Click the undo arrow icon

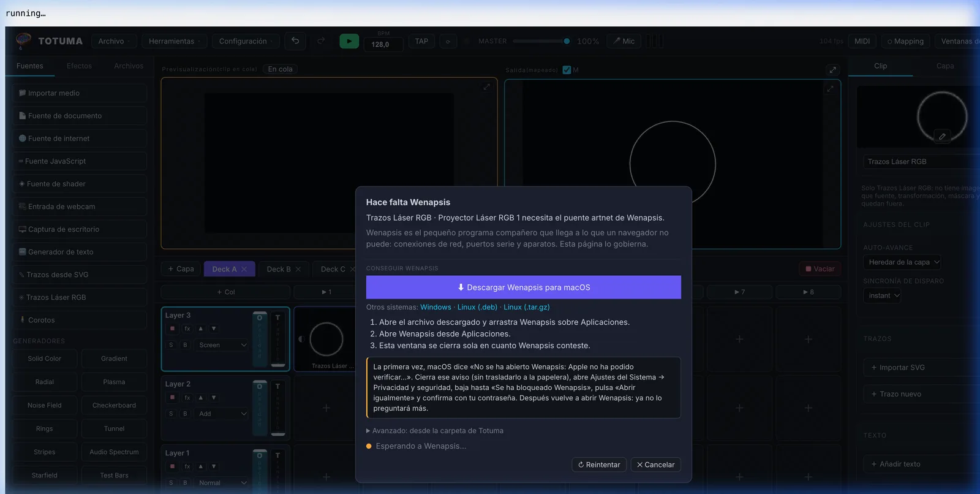pos(295,41)
